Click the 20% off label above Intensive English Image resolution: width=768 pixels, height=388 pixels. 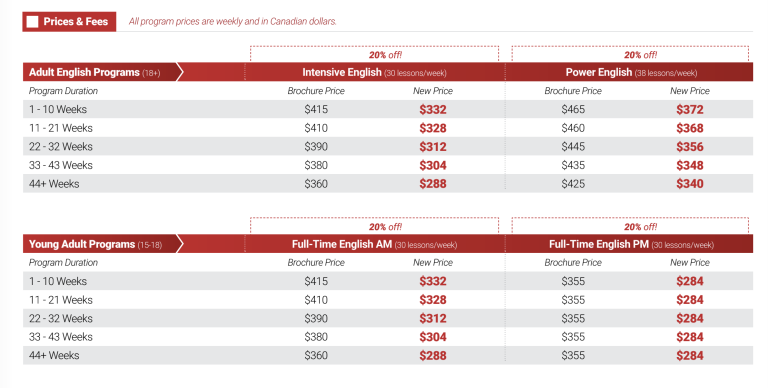point(385,55)
